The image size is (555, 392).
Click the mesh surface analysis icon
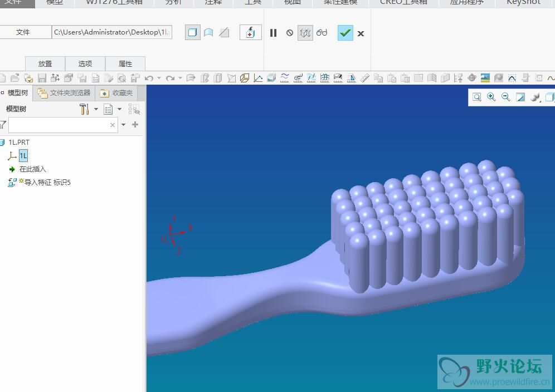pyautogui.click(x=324, y=78)
